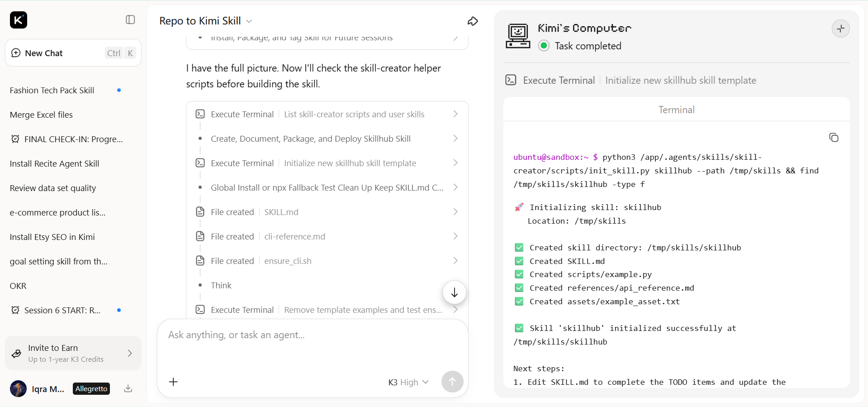The image size is (868, 407).
Task: Open the K3 High model selector
Action: click(408, 382)
